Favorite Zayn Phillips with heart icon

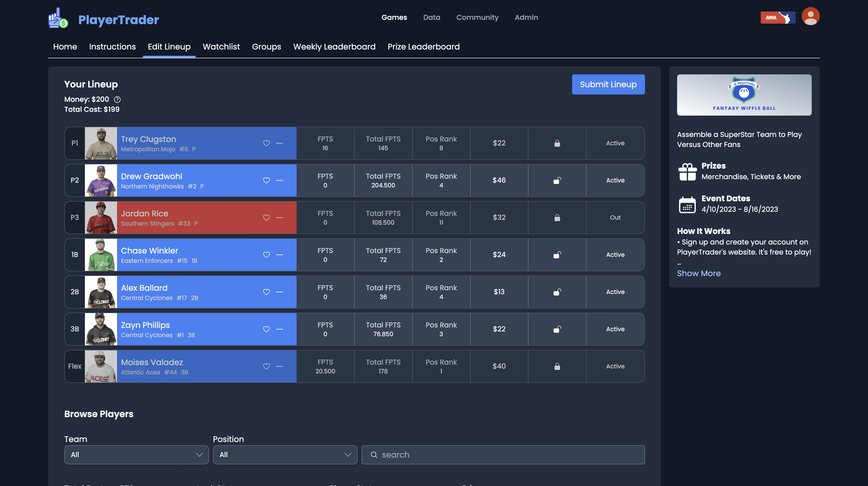(x=266, y=329)
